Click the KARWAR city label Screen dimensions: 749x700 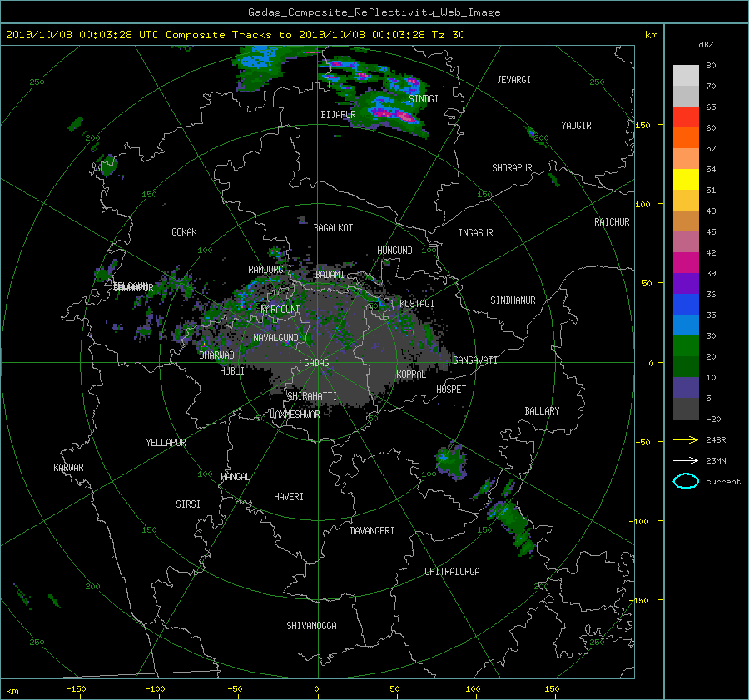click(x=68, y=468)
